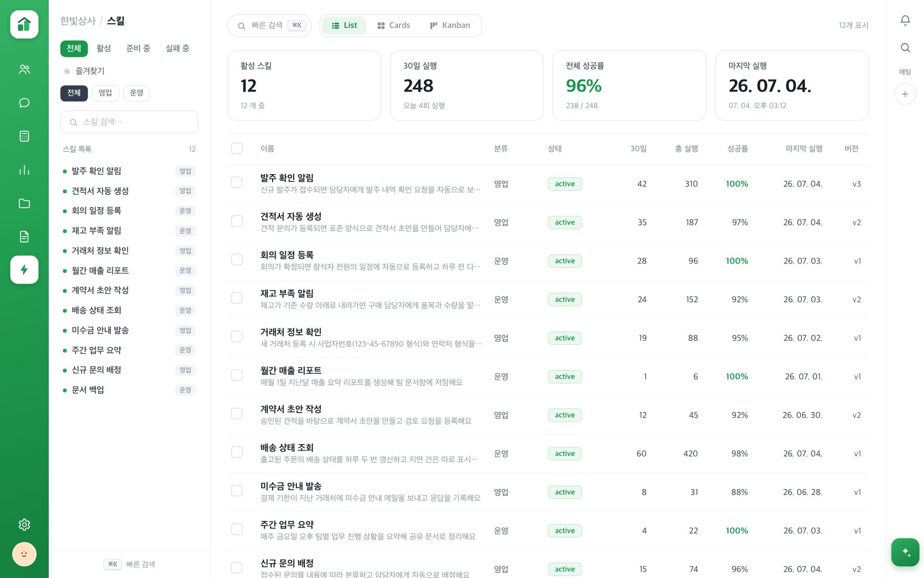Open settings gear icon in sidebar
The image size is (924, 578).
(24, 525)
